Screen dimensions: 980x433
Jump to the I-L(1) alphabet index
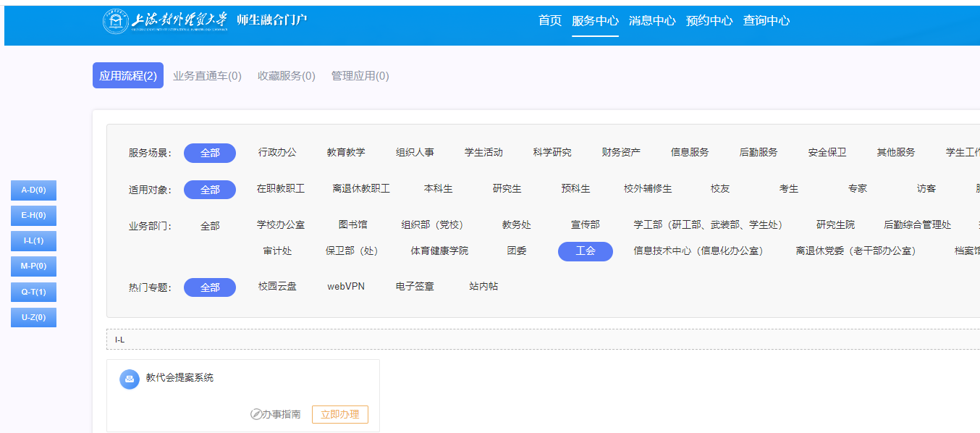[33, 241]
